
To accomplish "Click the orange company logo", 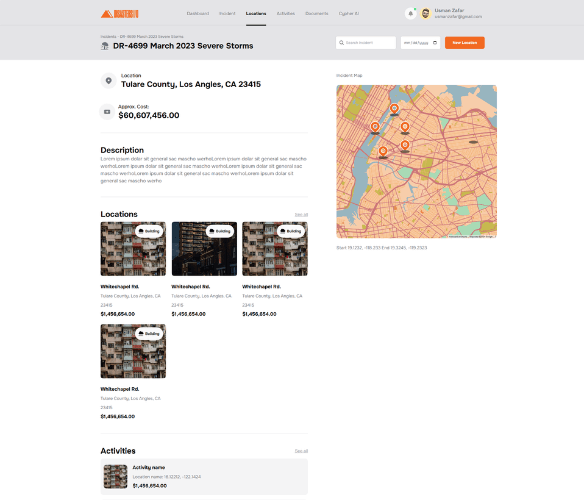I will click(120, 14).
